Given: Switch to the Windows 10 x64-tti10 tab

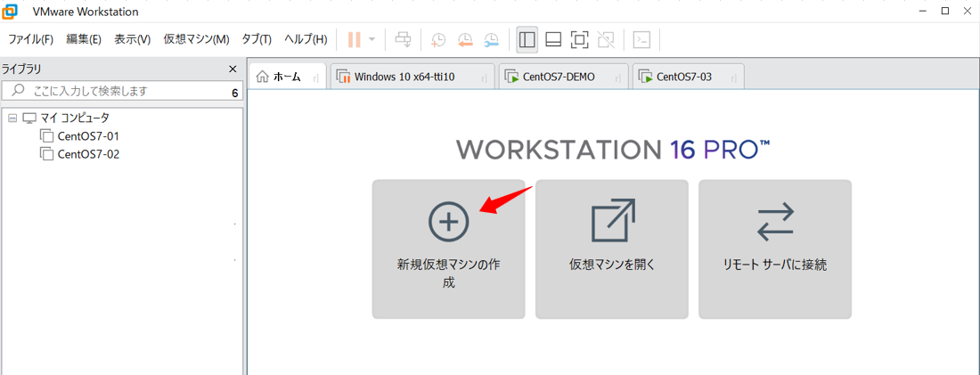Looking at the screenshot, I should (412, 77).
